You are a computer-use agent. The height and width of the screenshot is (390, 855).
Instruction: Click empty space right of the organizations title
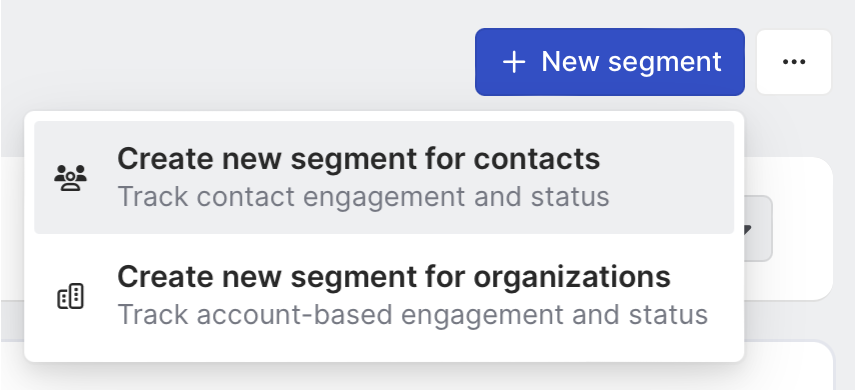[x=702, y=277]
